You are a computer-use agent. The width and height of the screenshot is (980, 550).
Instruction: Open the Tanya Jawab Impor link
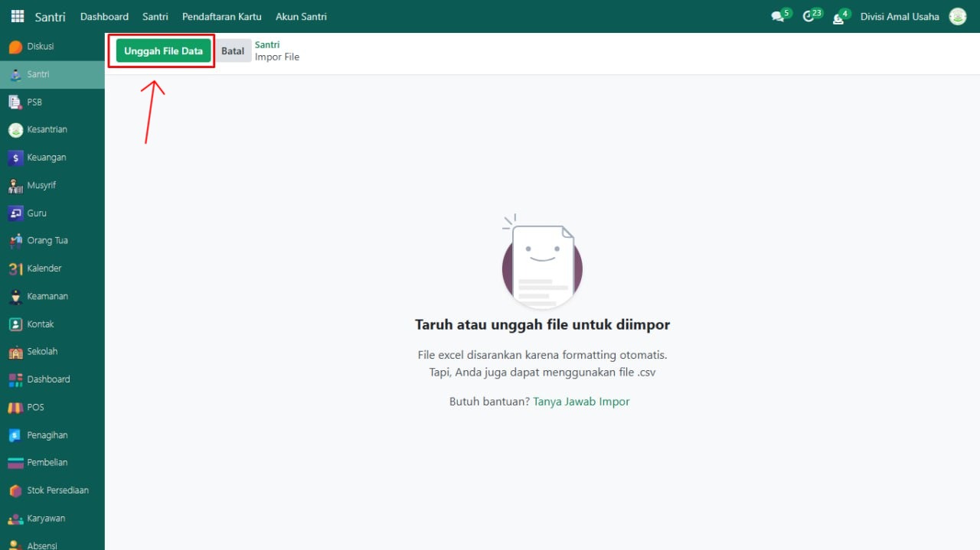[x=581, y=402]
